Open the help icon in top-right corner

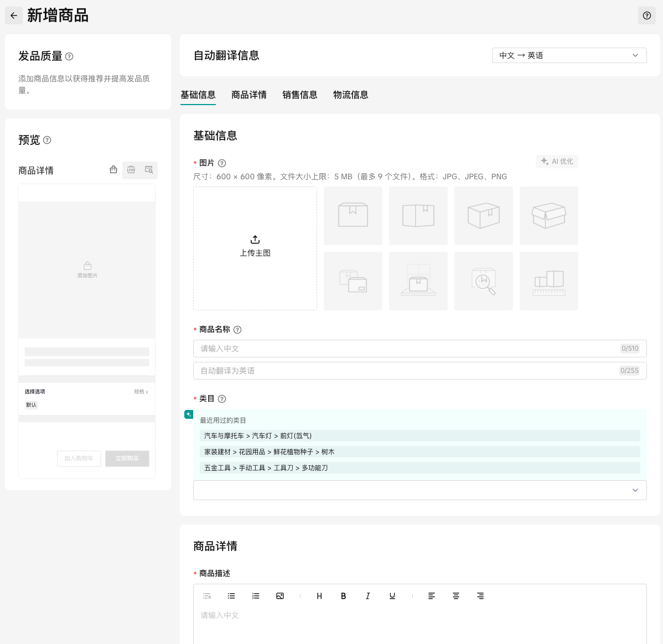(646, 15)
